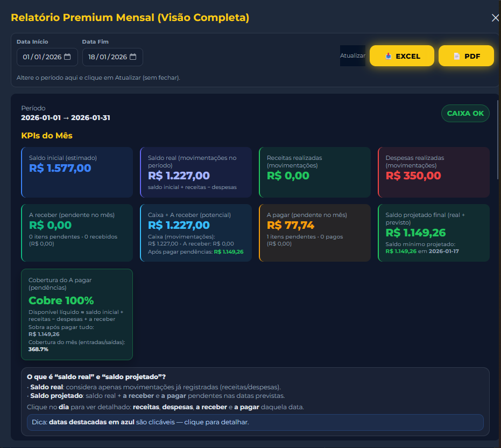501x448 pixels.
Task: Export report with the PDF button
Action: (x=466, y=56)
